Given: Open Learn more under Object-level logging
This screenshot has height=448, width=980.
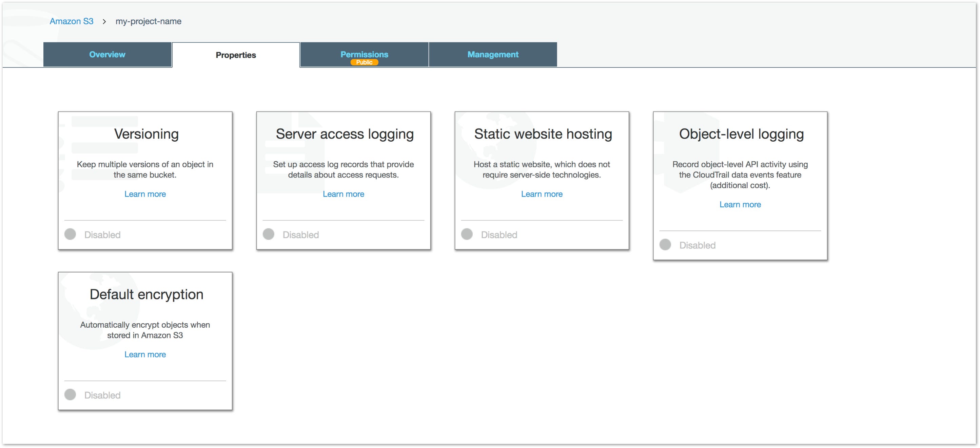Looking at the screenshot, I should 740,205.
